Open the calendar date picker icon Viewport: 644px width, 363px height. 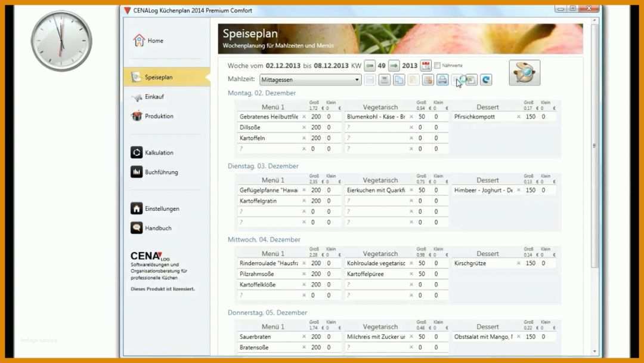coord(426,65)
